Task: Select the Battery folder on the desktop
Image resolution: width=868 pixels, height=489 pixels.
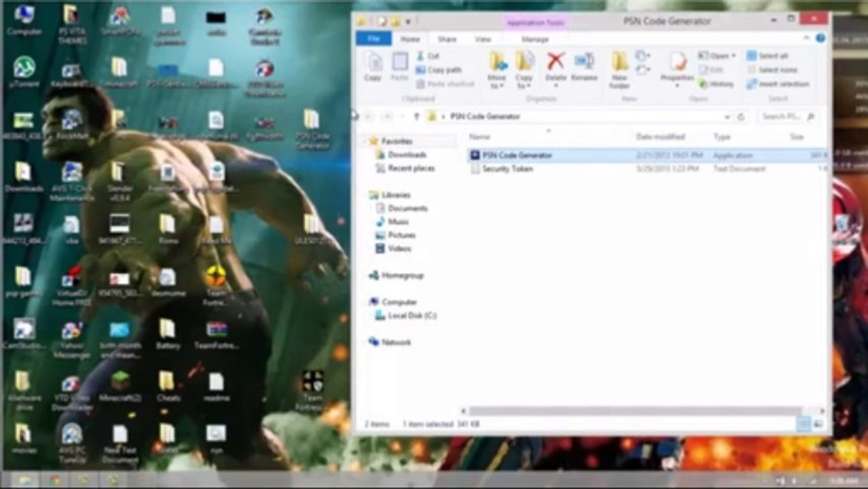Action: click(x=167, y=333)
